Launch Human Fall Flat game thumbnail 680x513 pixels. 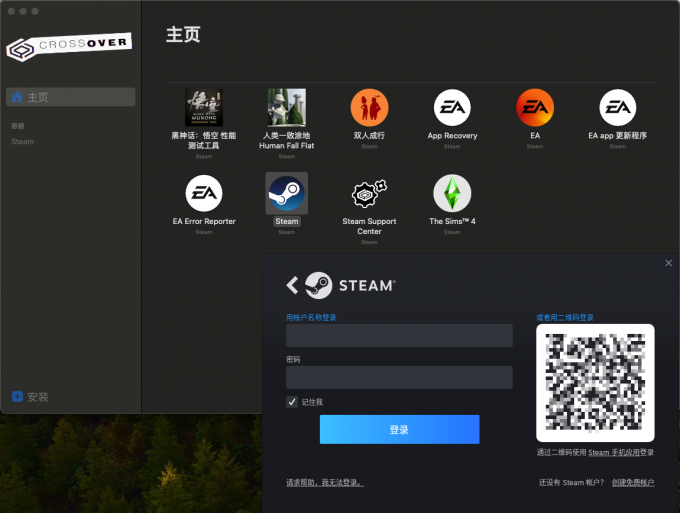click(287, 107)
